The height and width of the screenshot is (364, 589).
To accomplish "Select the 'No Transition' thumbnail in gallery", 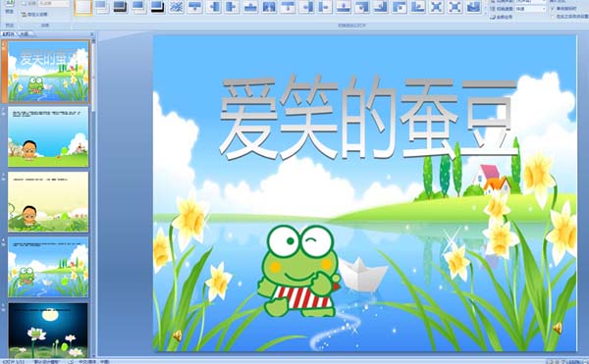I will (83, 8).
